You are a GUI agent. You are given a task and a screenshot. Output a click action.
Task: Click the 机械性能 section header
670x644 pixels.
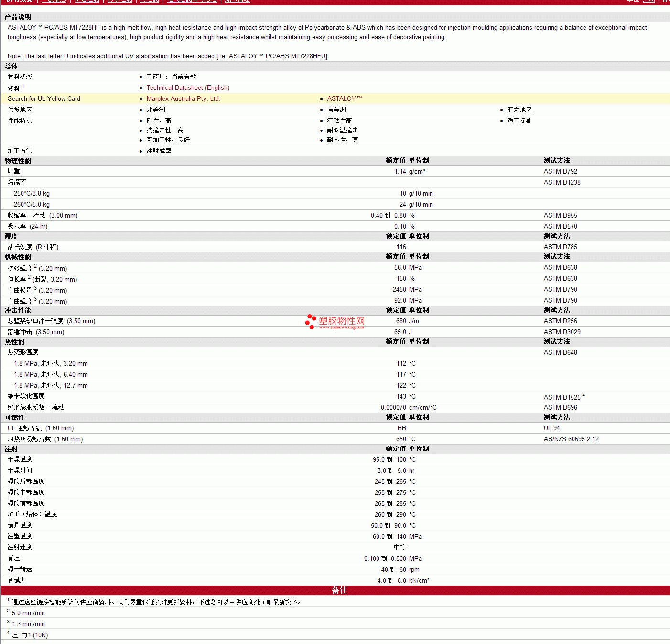18,257
